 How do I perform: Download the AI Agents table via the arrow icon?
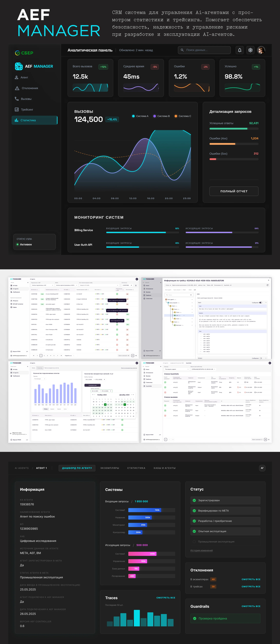pyautogui.click(x=136, y=285)
